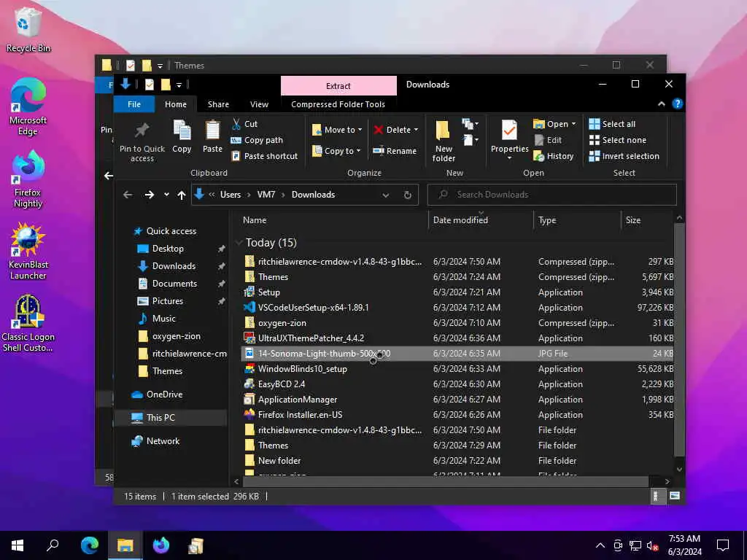This screenshot has height=560, width=747.
Task: Open Recycle Bin desktop icon
Action: click(x=28, y=29)
